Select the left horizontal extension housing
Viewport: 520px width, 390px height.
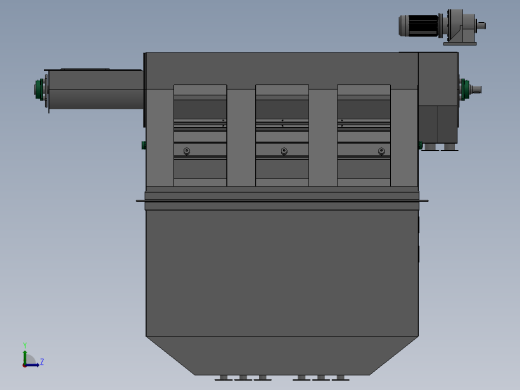[96, 89]
